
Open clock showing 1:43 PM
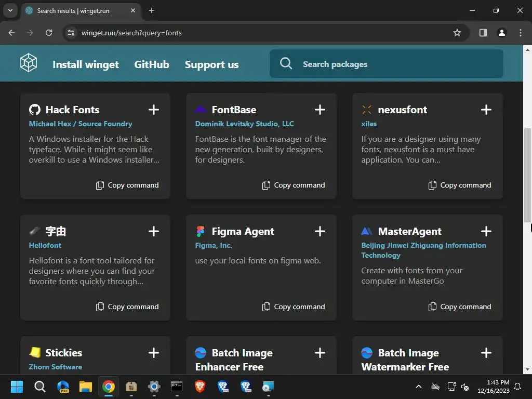tap(494, 387)
